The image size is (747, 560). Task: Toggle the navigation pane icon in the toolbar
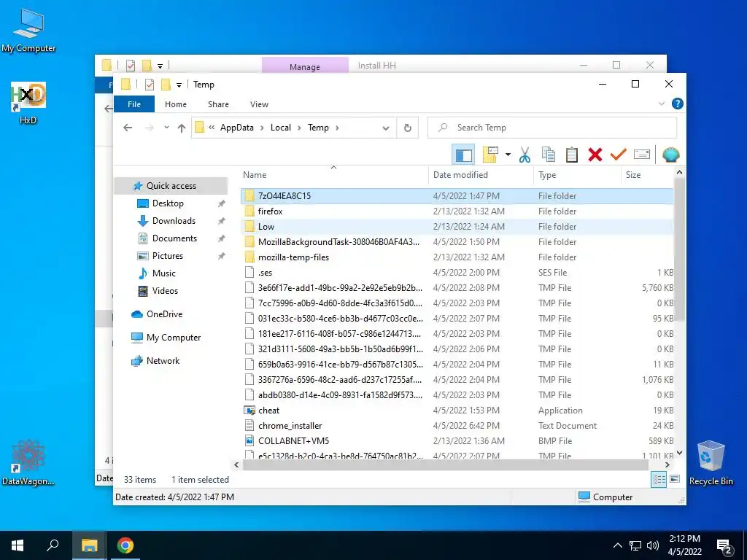click(x=463, y=155)
